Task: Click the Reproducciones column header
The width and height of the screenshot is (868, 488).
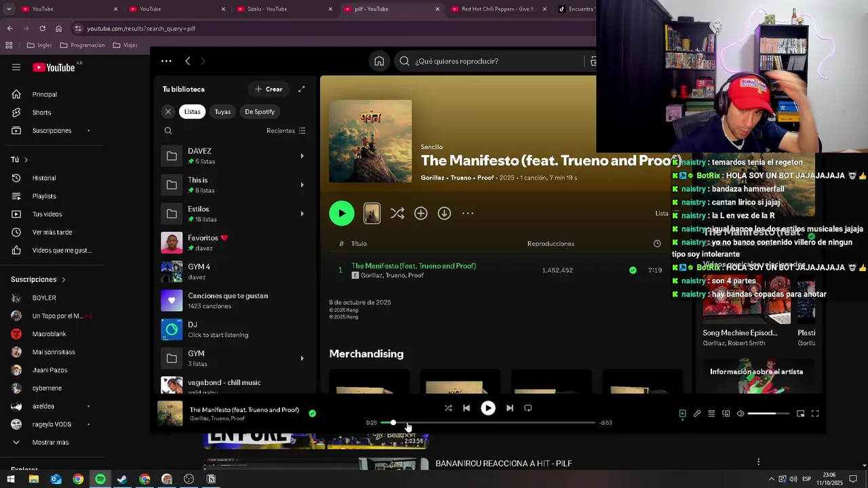Action: [551, 243]
